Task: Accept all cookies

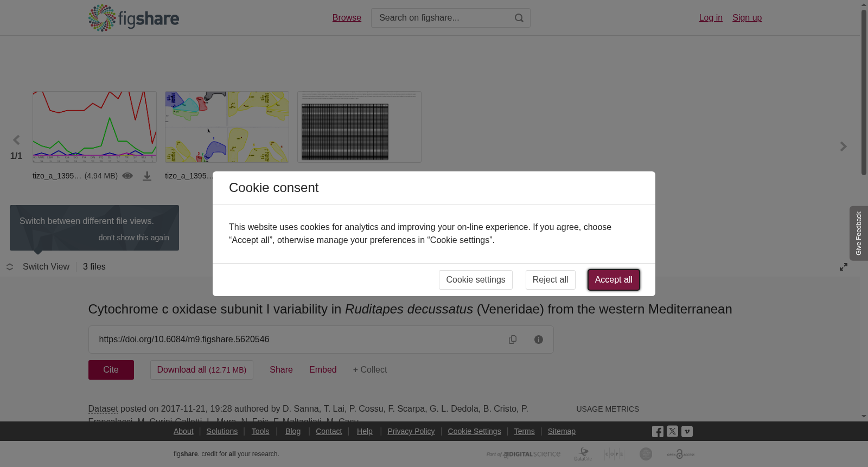Action: coord(614,280)
